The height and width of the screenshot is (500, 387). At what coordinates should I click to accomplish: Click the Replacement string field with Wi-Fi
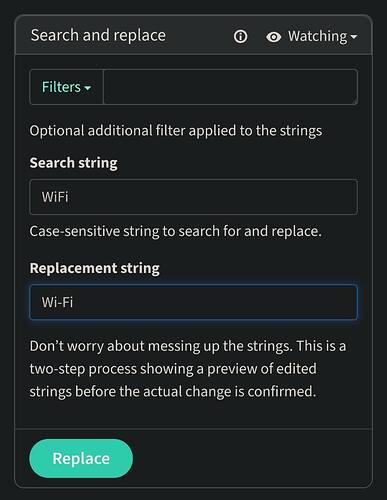click(x=194, y=302)
